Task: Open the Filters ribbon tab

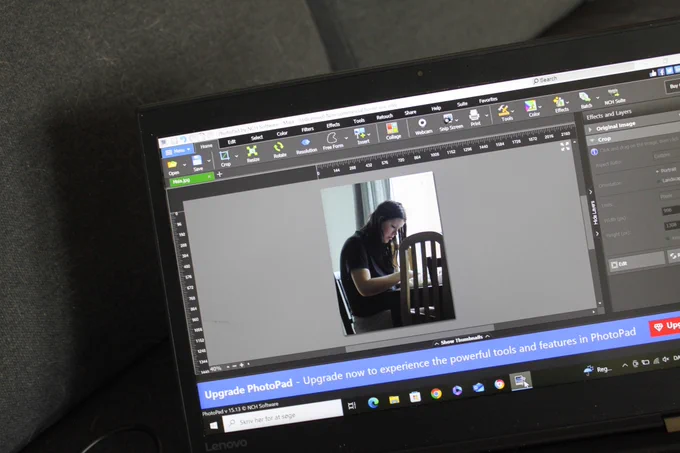Action: [x=307, y=129]
